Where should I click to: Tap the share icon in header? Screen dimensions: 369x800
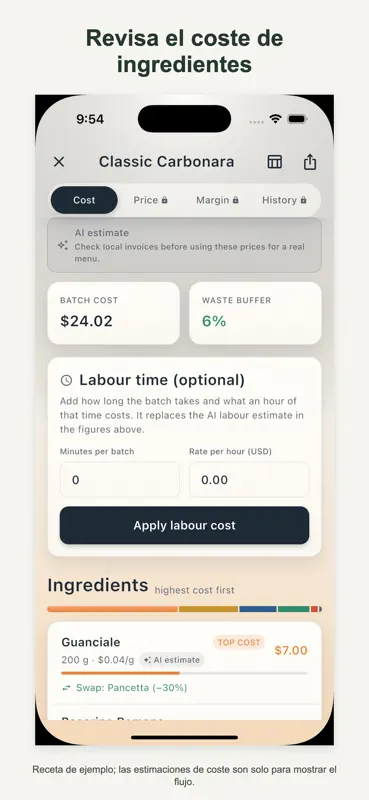pos(310,162)
